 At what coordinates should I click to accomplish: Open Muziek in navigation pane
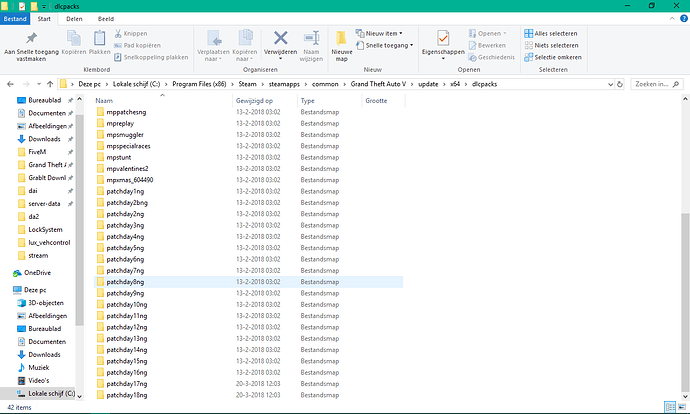(33, 368)
